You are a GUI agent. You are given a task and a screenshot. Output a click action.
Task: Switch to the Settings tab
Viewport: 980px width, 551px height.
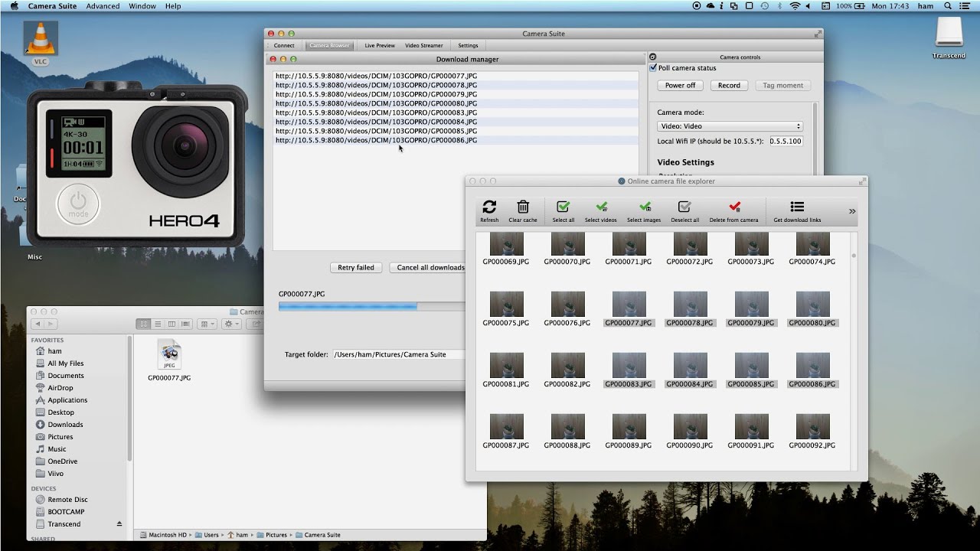tap(468, 45)
